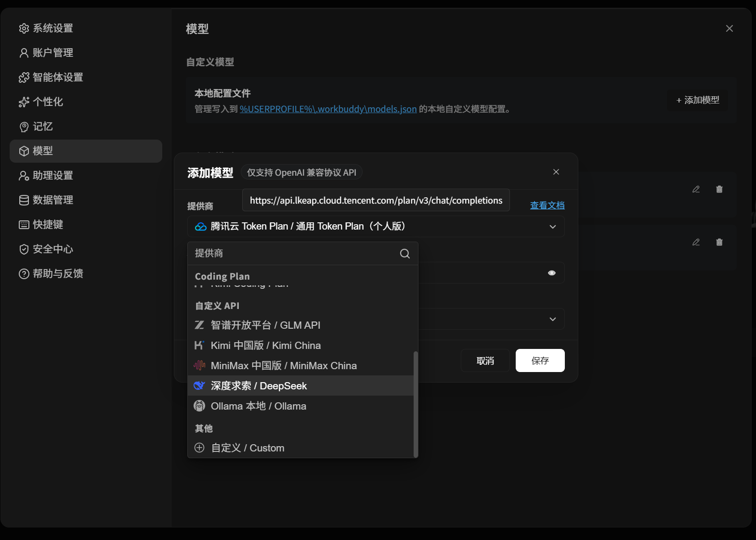Close the 添加模型 dialog
The height and width of the screenshot is (540, 756).
pos(556,172)
